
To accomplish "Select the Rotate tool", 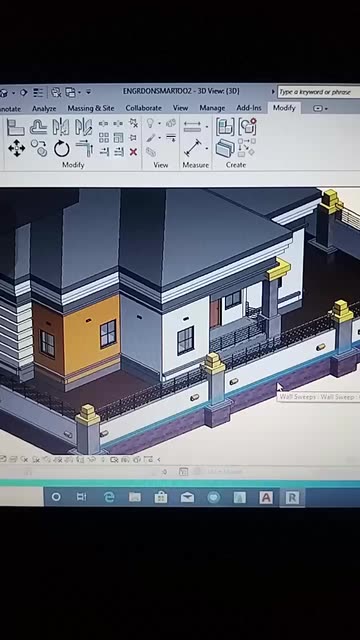I will [62, 149].
